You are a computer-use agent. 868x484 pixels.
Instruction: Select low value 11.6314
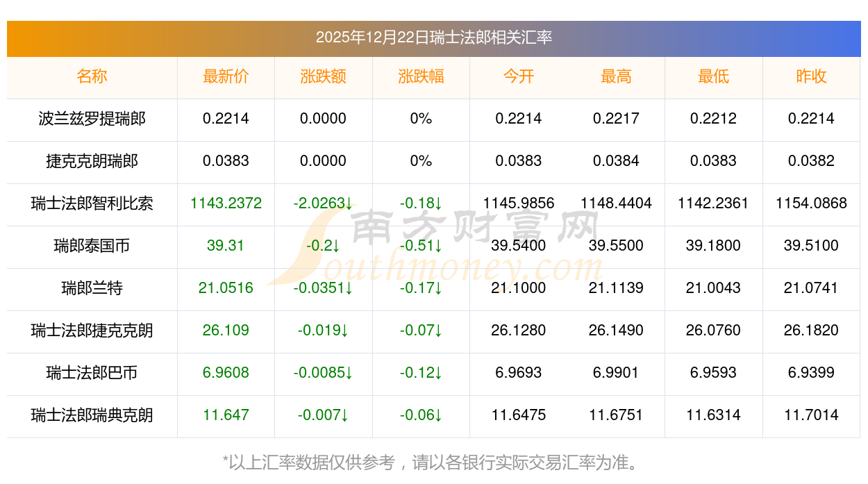click(714, 415)
